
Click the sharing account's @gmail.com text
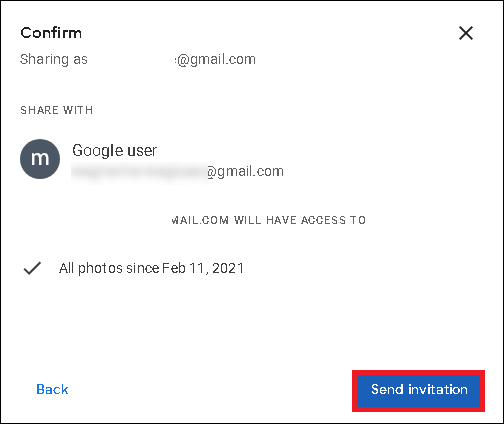(x=215, y=60)
